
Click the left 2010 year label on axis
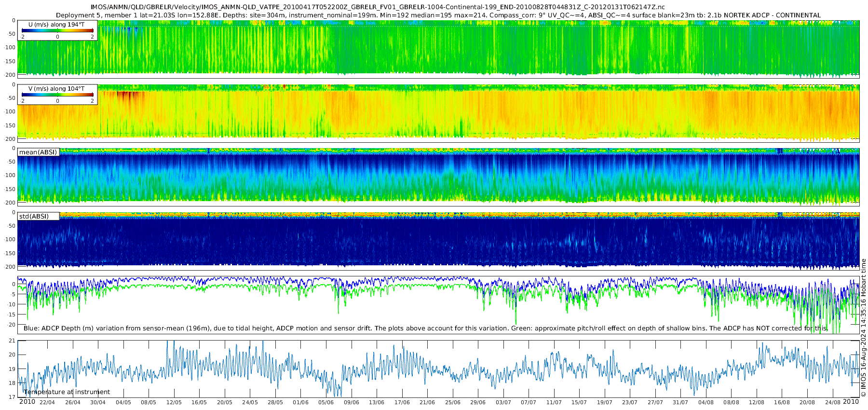pos(27,402)
